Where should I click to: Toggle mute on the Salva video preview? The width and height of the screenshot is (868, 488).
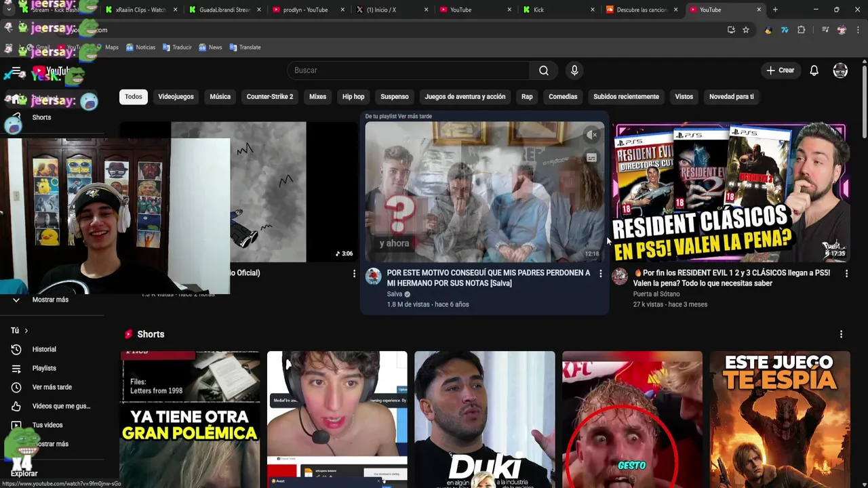[591, 135]
